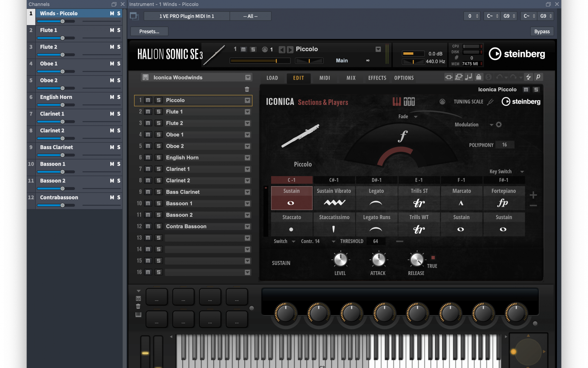Click the Sustain LEVEL knob
Viewport: 588px width, 368px height.
point(340,260)
